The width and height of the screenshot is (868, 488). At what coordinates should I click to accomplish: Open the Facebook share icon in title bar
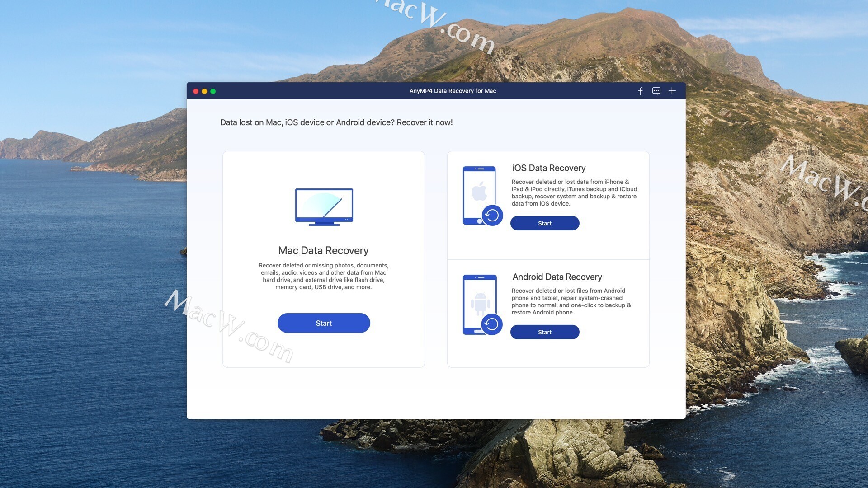pos(640,91)
